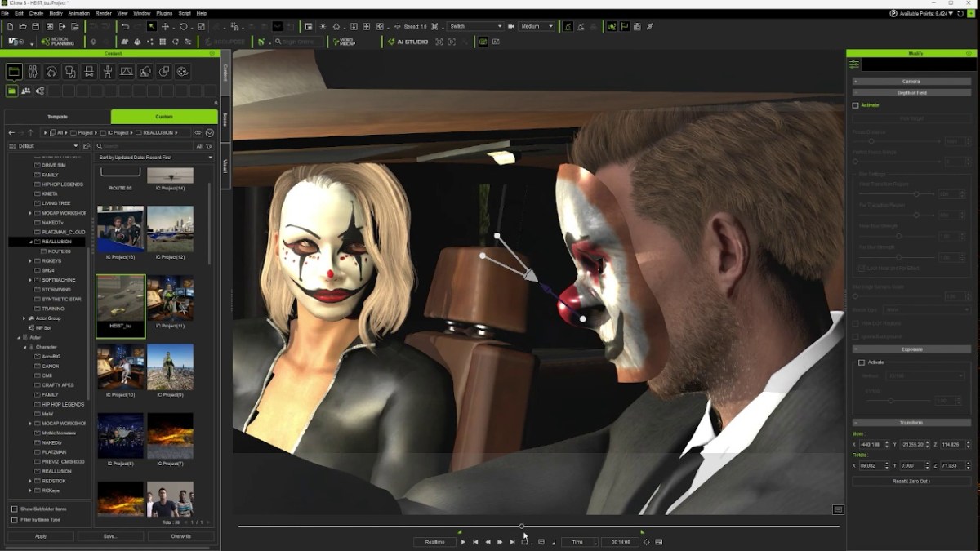Open the Switch camera dropdown
The width and height of the screenshot is (980, 551).
click(475, 26)
